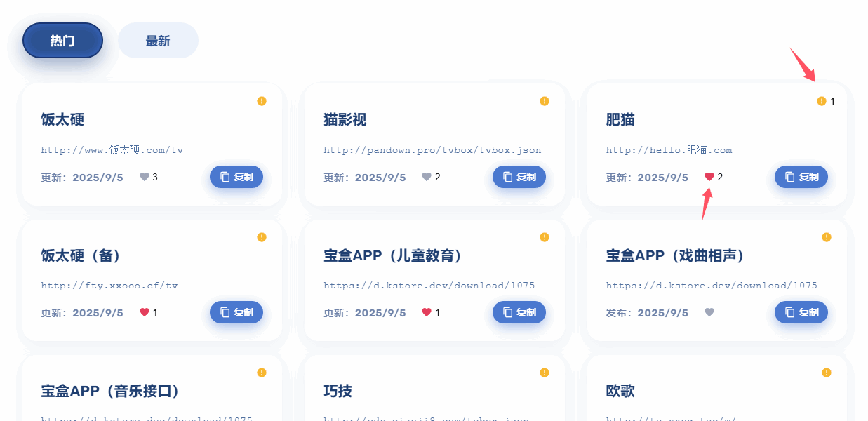The height and width of the screenshot is (421, 868).
Task: Click the 肥猫 card title
Action: (620, 120)
